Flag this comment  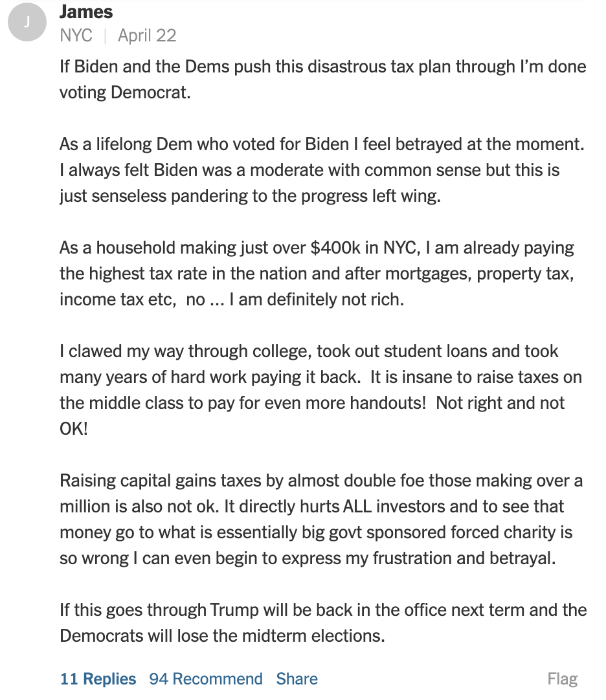tap(562, 679)
